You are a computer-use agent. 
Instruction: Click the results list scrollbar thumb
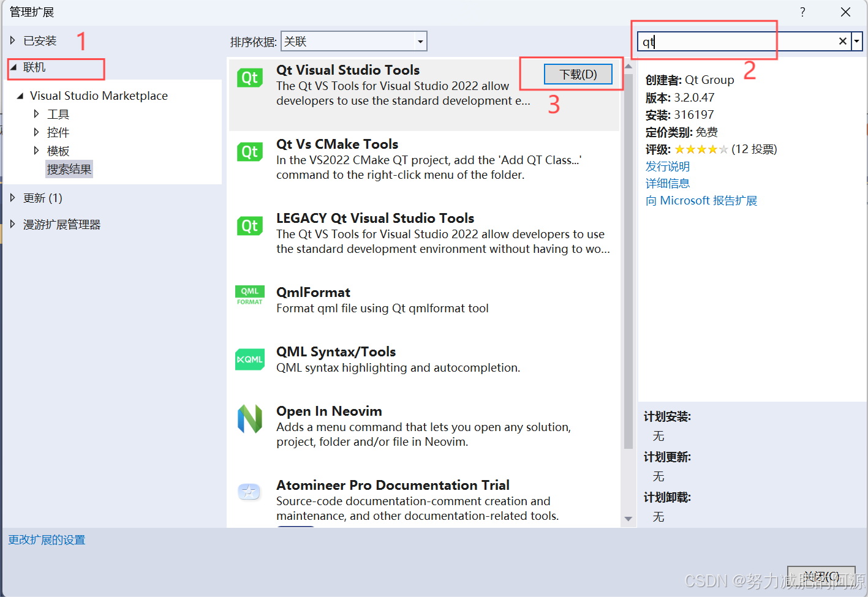click(x=628, y=261)
